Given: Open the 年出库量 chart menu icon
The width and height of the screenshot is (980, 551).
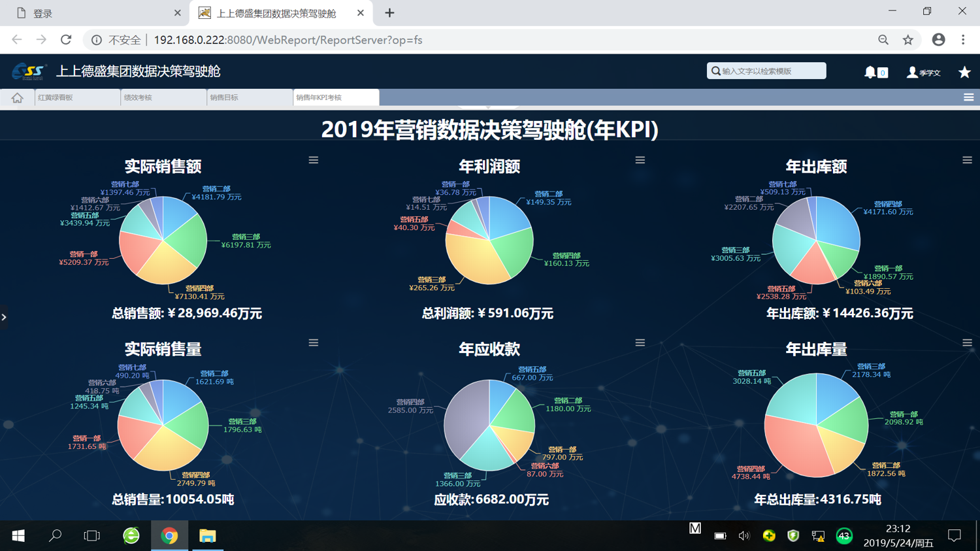Looking at the screenshot, I should [967, 342].
